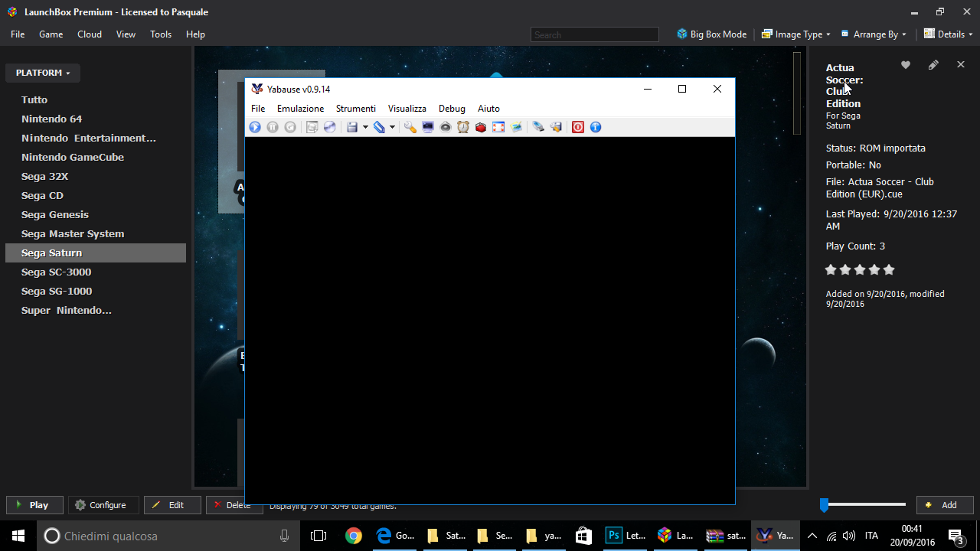Set the fifth star in game rating
Viewport: 980px width, 551px height.
[x=889, y=269]
